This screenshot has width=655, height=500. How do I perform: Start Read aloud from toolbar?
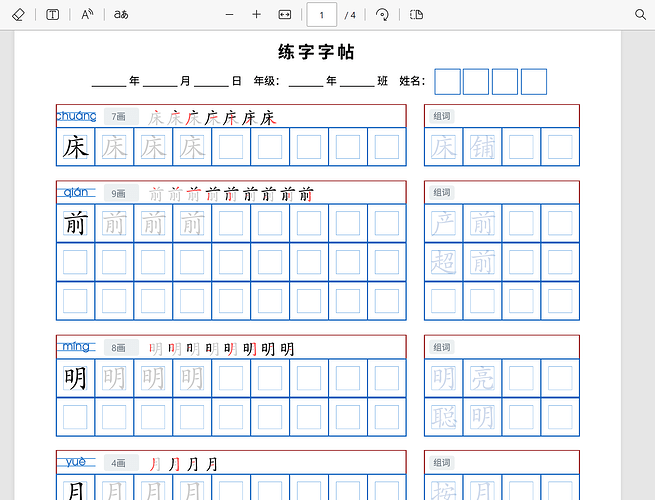(87, 15)
